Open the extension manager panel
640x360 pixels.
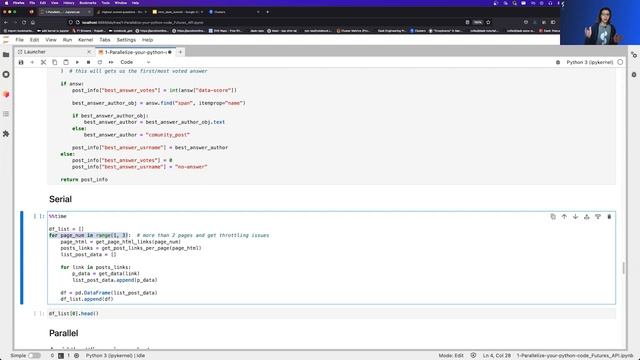(6, 133)
